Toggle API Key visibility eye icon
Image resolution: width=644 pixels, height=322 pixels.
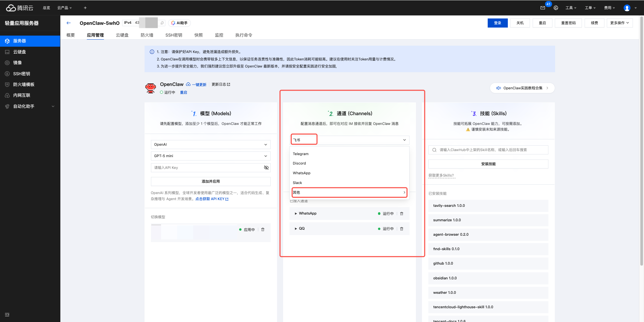pos(266,168)
